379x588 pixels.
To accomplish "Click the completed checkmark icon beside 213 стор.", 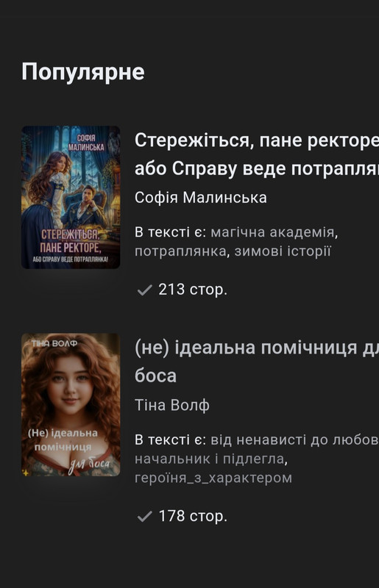I will 145,290.
